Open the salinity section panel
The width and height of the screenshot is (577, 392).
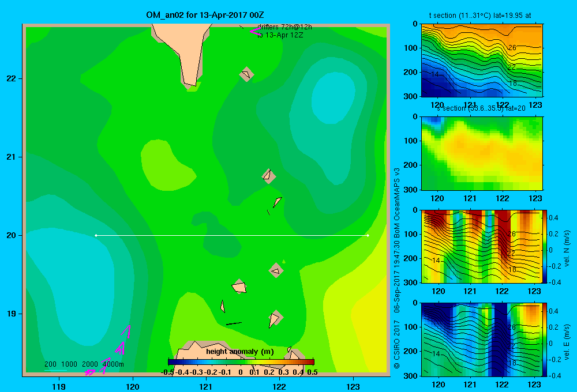482,153
